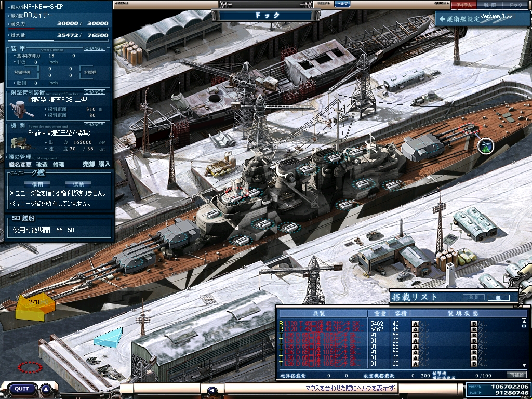
Task: Click the green radar icon on ship bow
Action: pos(486,147)
